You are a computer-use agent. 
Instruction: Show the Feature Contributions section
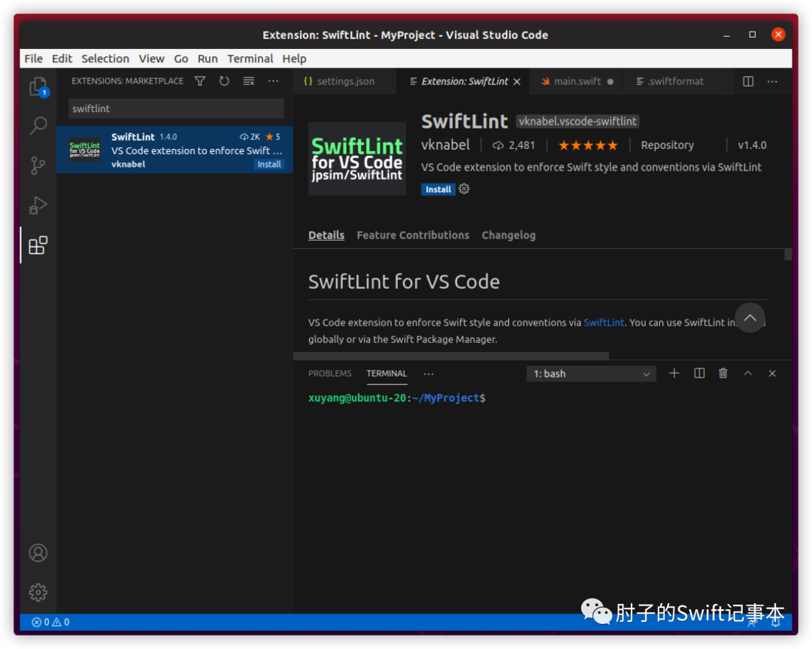coord(413,235)
